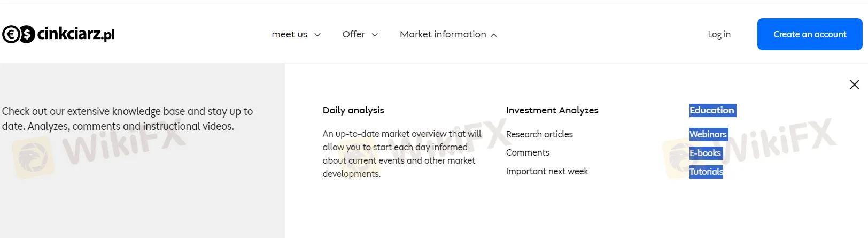868x238 pixels.
Task: Open the 'E-books' link
Action: pyautogui.click(x=706, y=153)
